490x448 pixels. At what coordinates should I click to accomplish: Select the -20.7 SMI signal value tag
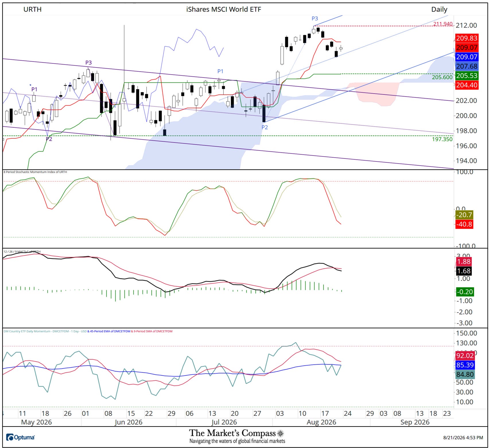pos(464,215)
